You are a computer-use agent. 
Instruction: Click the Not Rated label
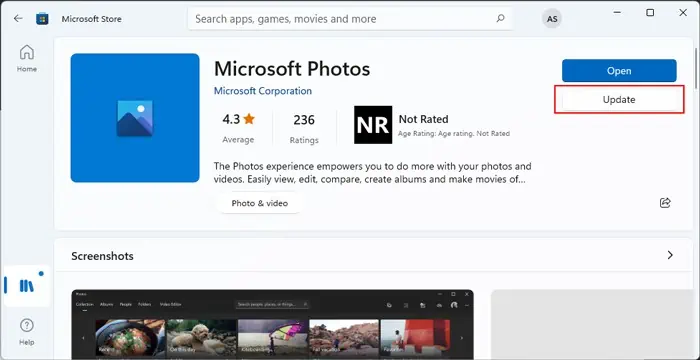click(x=423, y=119)
